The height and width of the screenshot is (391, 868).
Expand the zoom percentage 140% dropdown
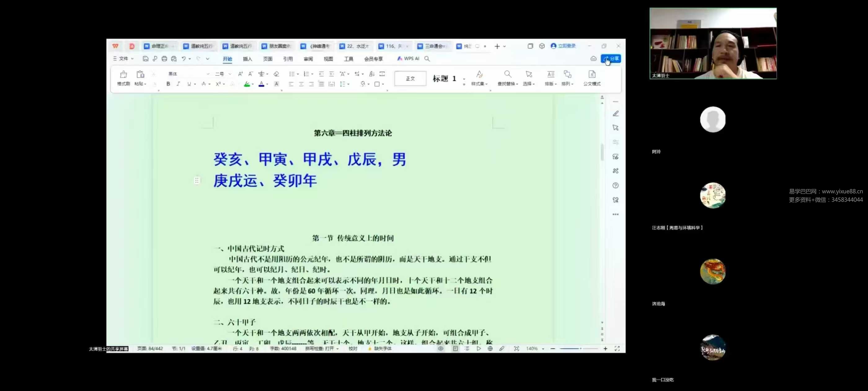543,349
